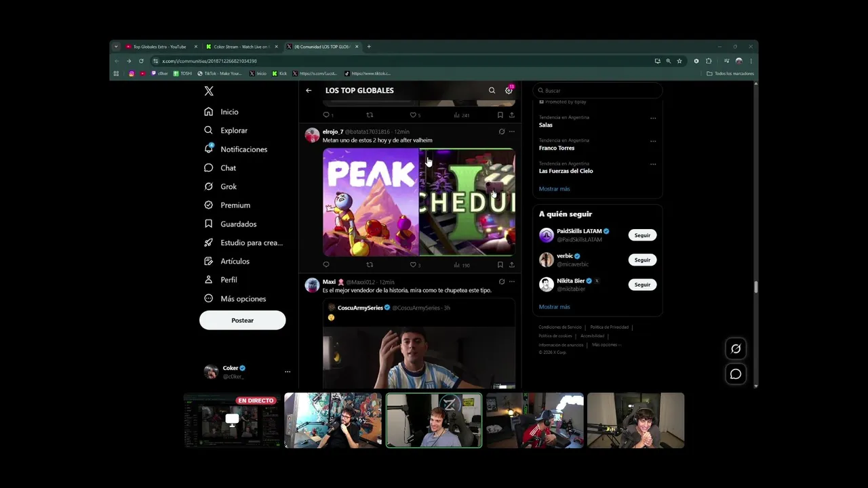868x488 pixels.
Task: Share elrojo_7's post
Action: pos(511,265)
